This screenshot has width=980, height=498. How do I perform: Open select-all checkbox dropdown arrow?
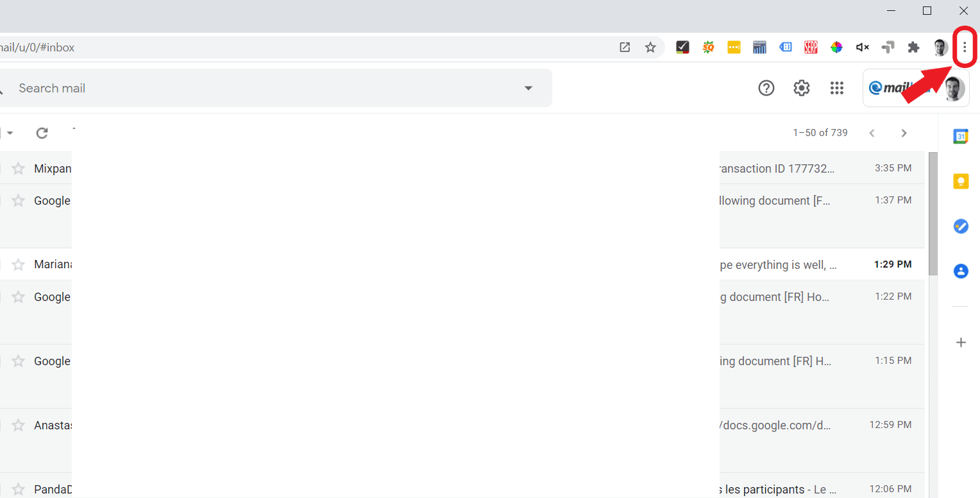(10, 133)
